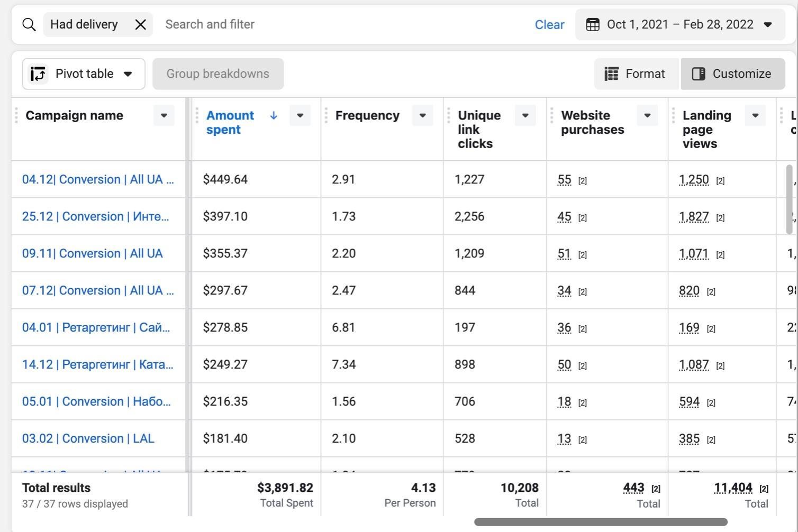This screenshot has height=532, width=798.
Task: Open Campaign name column dropdown
Action: click(164, 116)
